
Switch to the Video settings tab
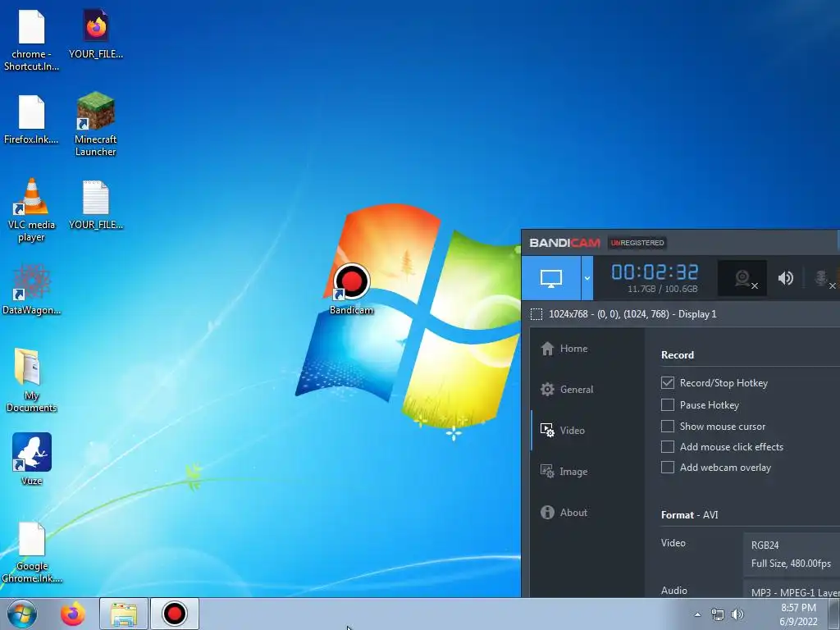coord(563,430)
